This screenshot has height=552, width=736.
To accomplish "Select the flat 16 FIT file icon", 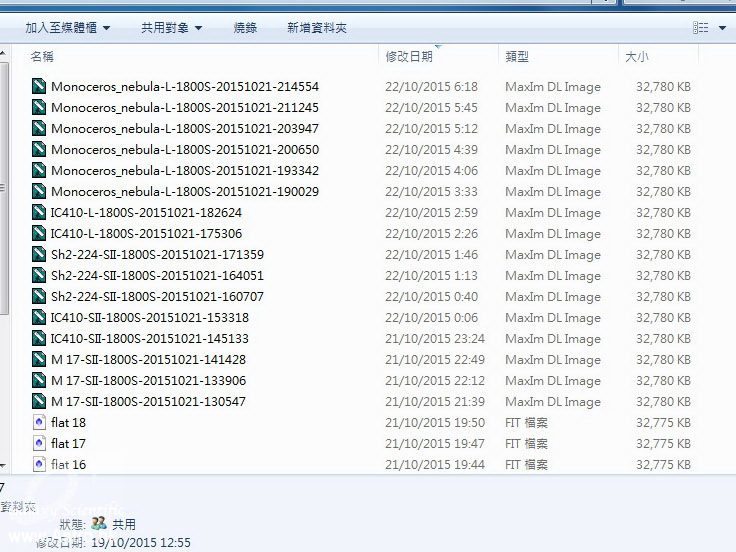I will [x=39, y=465].
